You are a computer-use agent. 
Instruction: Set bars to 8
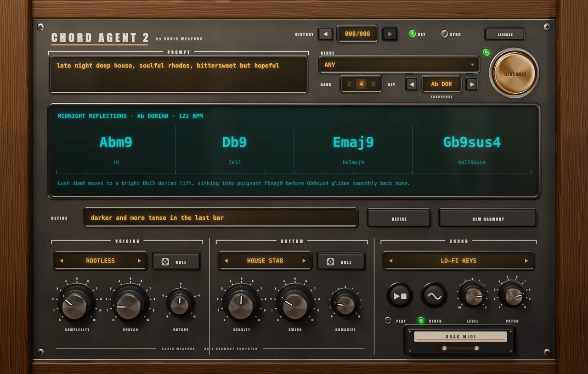(x=373, y=84)
